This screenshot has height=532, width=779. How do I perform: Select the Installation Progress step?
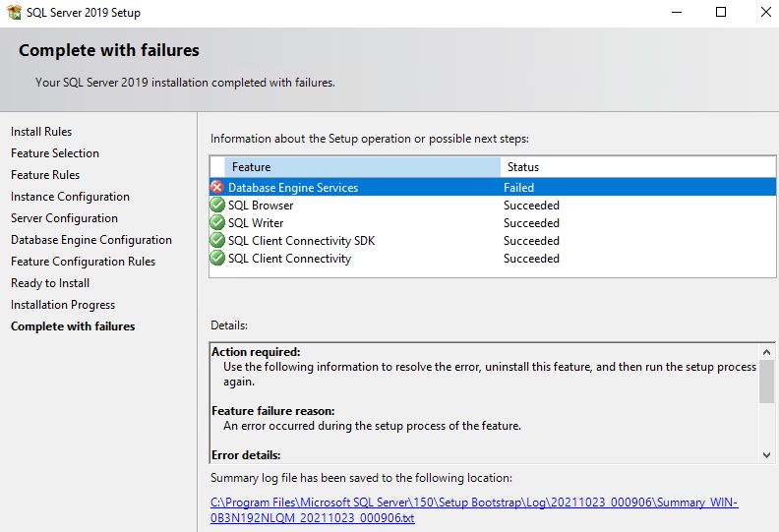tap(63, 305)
